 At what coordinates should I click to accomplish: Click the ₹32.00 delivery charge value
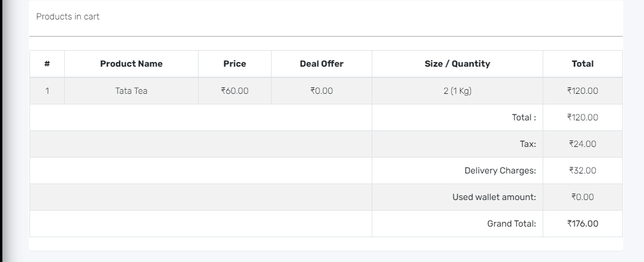click(582, 171)
